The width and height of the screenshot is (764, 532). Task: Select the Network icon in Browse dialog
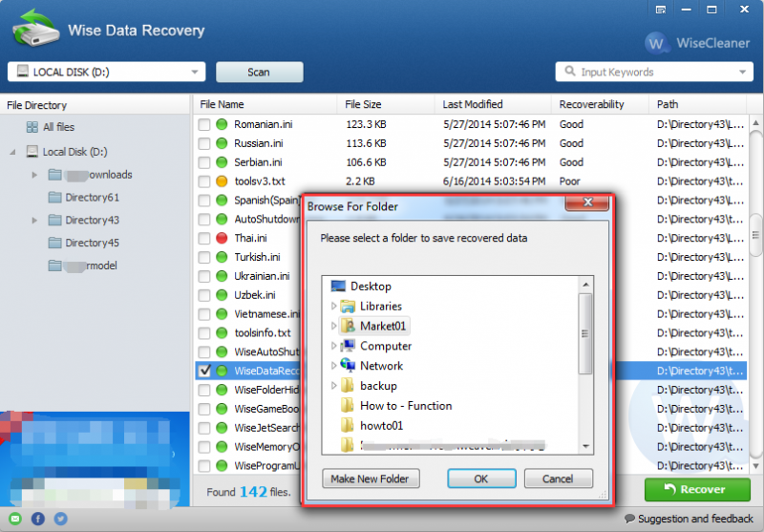(348, 366)
